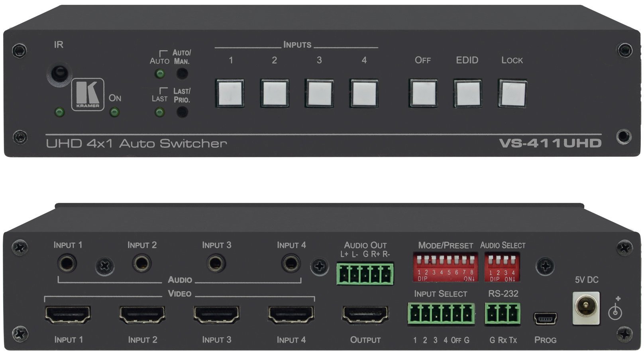The width and height of the screenshot is (644, 351).
Task: Click the green ON power LED
Action: [114, 112]
